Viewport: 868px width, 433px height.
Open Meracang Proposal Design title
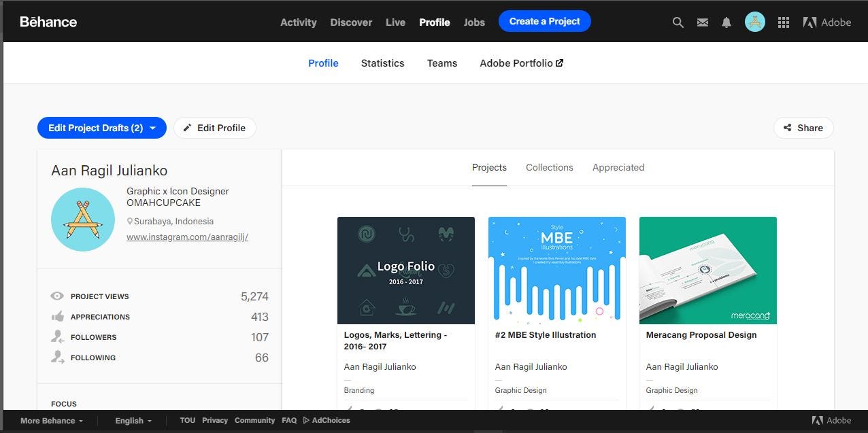tap(701, 335)
